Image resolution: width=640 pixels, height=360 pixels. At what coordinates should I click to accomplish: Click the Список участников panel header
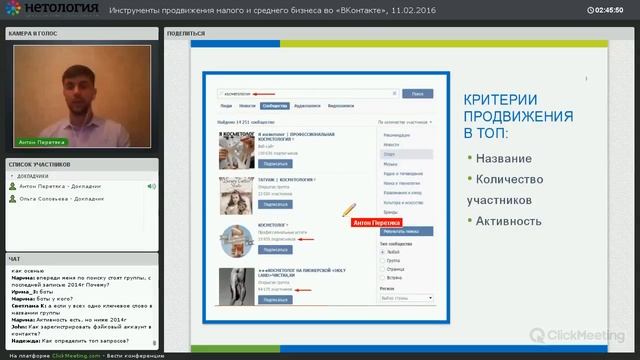[82, 164]
